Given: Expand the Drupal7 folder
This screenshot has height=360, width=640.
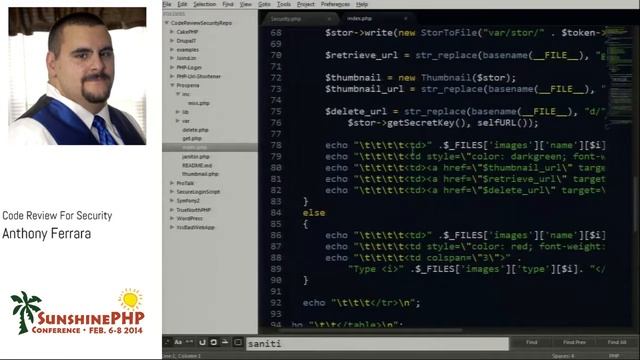Looking at the screenshot, I should pos(172,40).
